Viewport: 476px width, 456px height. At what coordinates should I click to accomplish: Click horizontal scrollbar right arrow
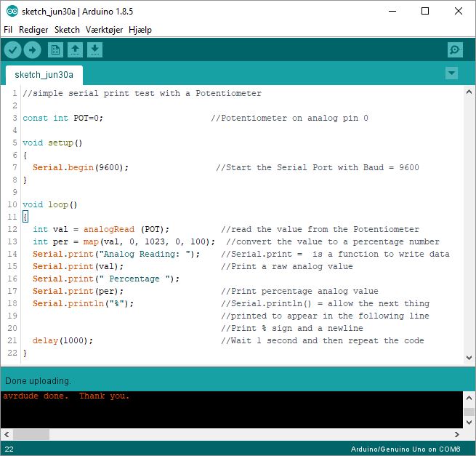click(x=457, y=435)
